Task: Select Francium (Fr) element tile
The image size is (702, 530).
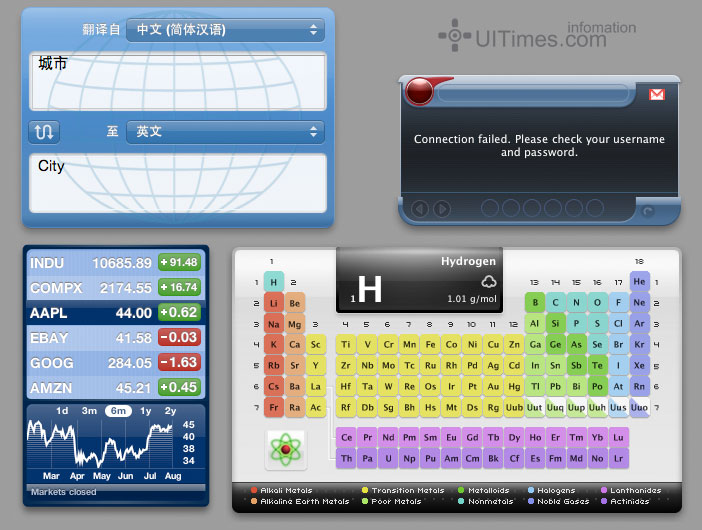Action: pyautogui.click(x=274, y=407)
